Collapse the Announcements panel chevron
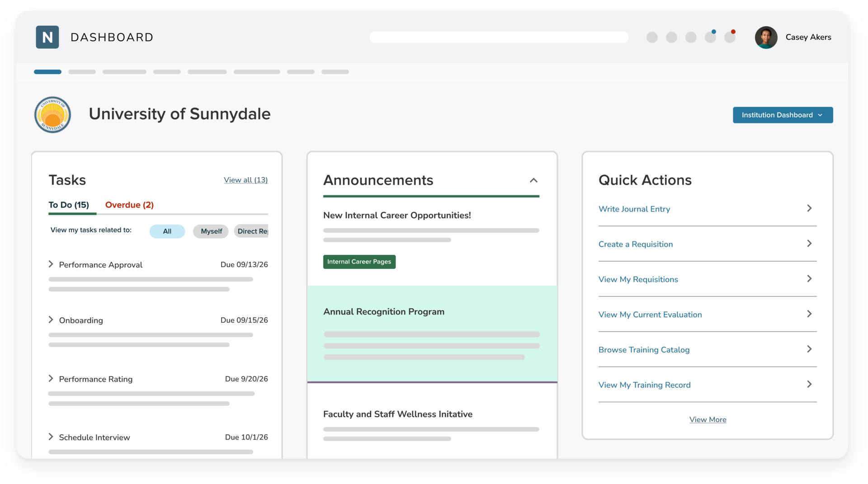The width and height of the screenshot is (868, 484). (533, 180)
